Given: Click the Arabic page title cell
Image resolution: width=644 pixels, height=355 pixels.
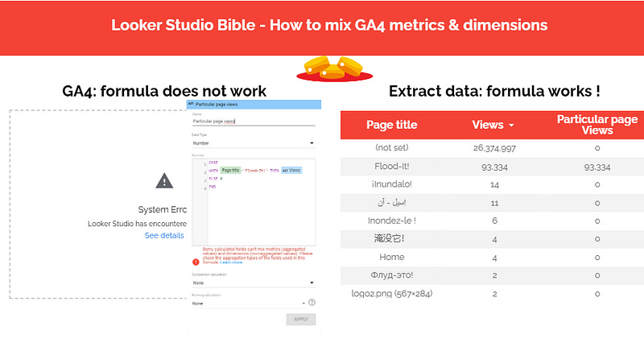Looking at the screenshot, I should coord(392,203).
